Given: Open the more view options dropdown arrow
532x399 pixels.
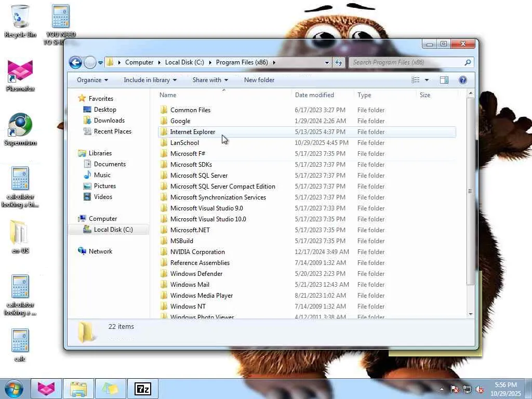Looking at the screenshot, I should click(427, 80).
